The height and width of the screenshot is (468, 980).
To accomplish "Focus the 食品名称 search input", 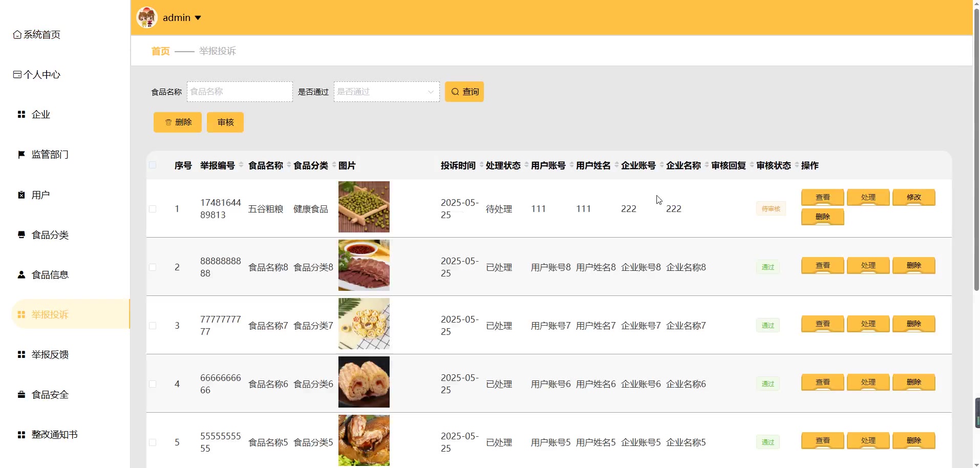I will point(240,92).
